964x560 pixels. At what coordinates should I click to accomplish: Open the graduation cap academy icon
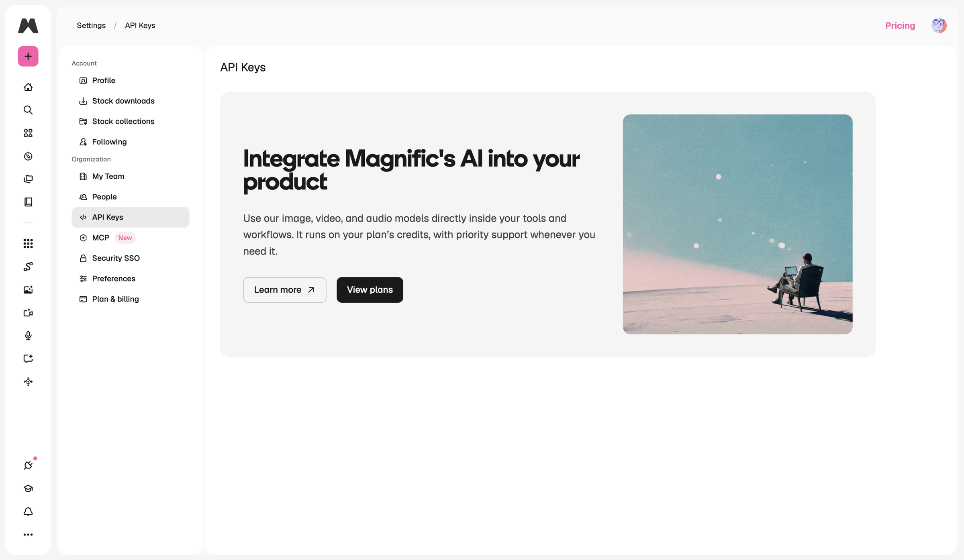click(x=28, y=489)
